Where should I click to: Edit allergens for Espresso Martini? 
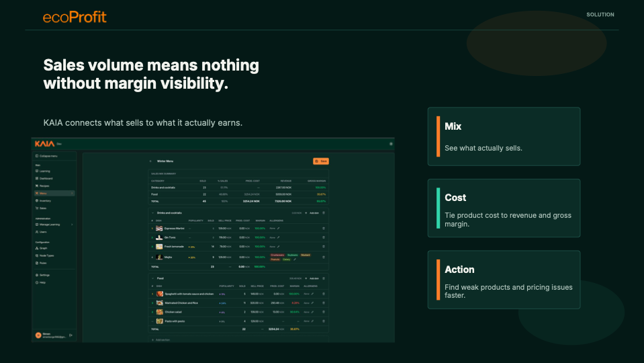[x=278, y=228]
